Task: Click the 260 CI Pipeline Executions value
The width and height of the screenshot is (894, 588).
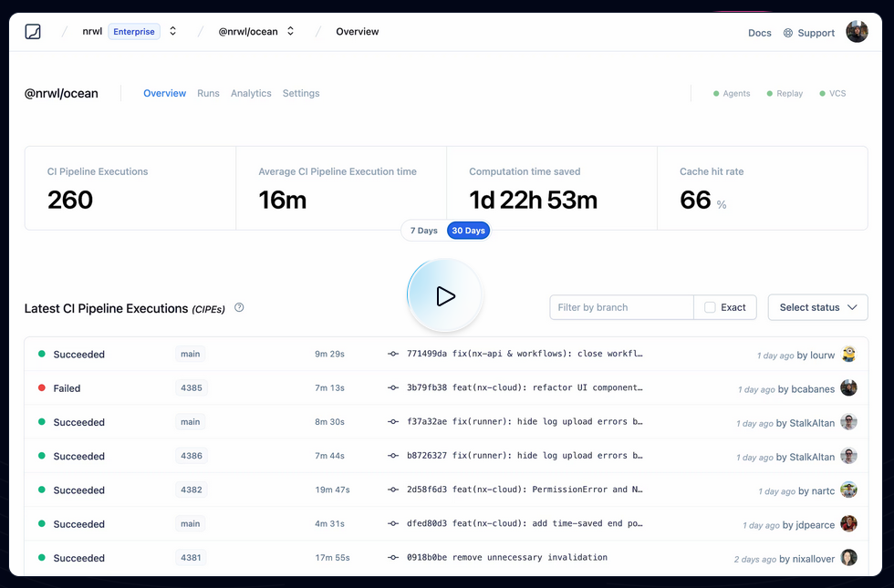Action: (70, 200)
